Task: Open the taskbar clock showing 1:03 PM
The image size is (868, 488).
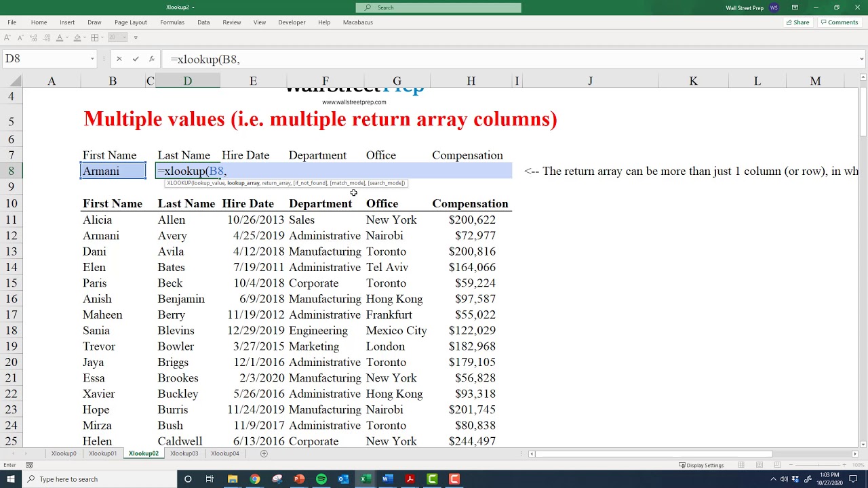Action: tap(829, 479)
